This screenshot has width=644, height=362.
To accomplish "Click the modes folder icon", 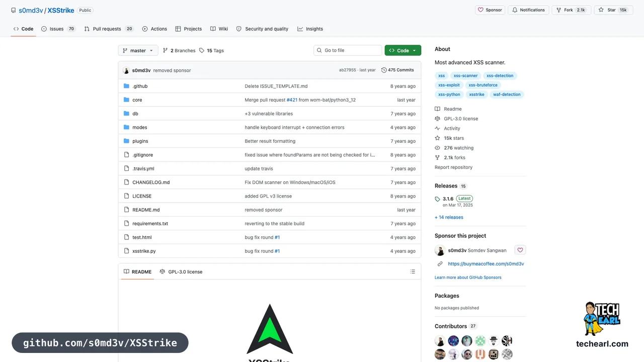I will pos(127,127).
